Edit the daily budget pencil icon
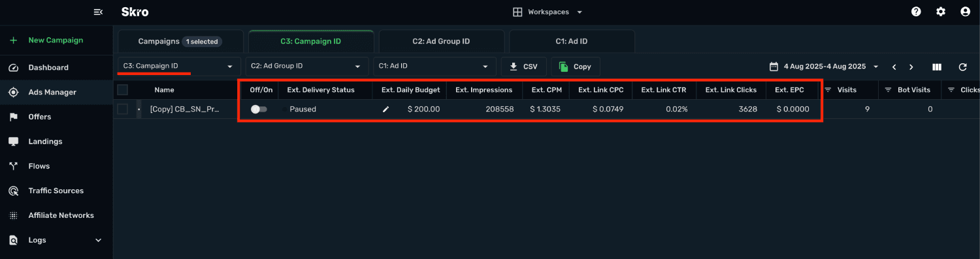The height and width of the screenshot is (259, 980). pyautogui.click(x=385, y=109)
